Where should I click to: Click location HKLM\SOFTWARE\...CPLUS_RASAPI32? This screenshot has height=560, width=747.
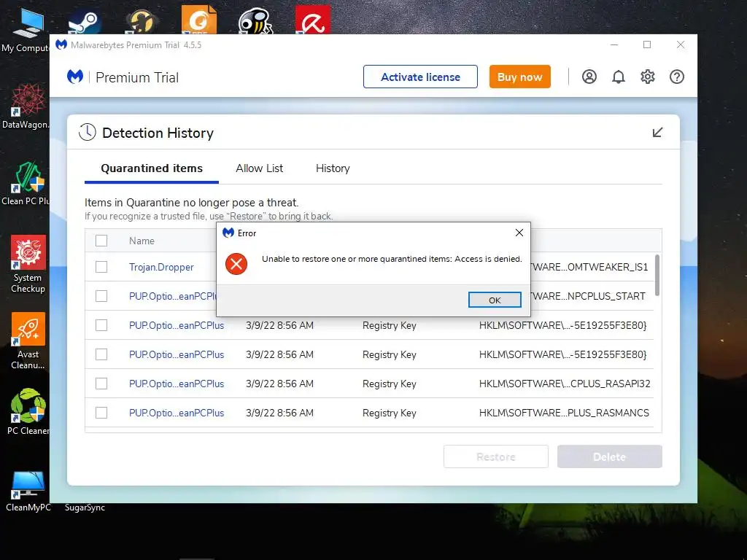[565, 384]
